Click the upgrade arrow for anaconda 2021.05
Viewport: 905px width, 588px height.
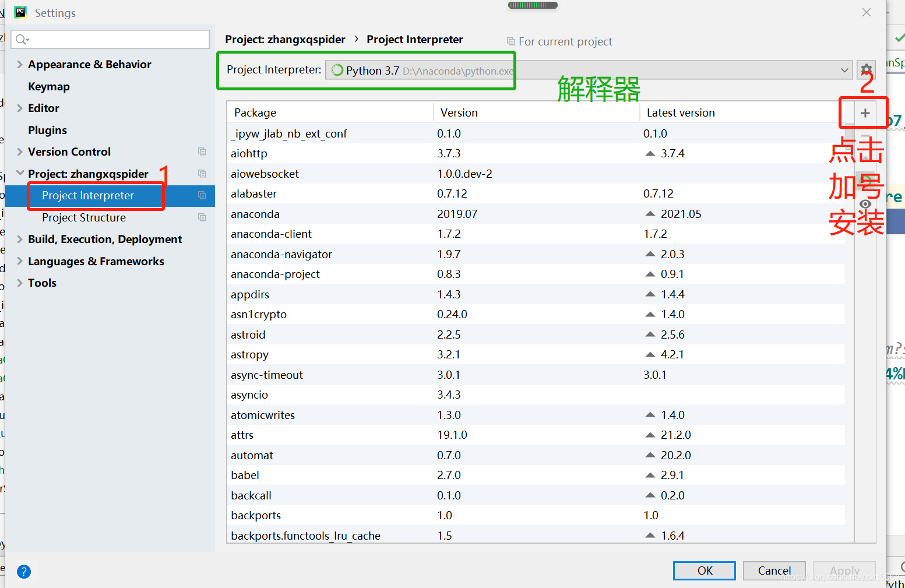click(x=650, y=214)
